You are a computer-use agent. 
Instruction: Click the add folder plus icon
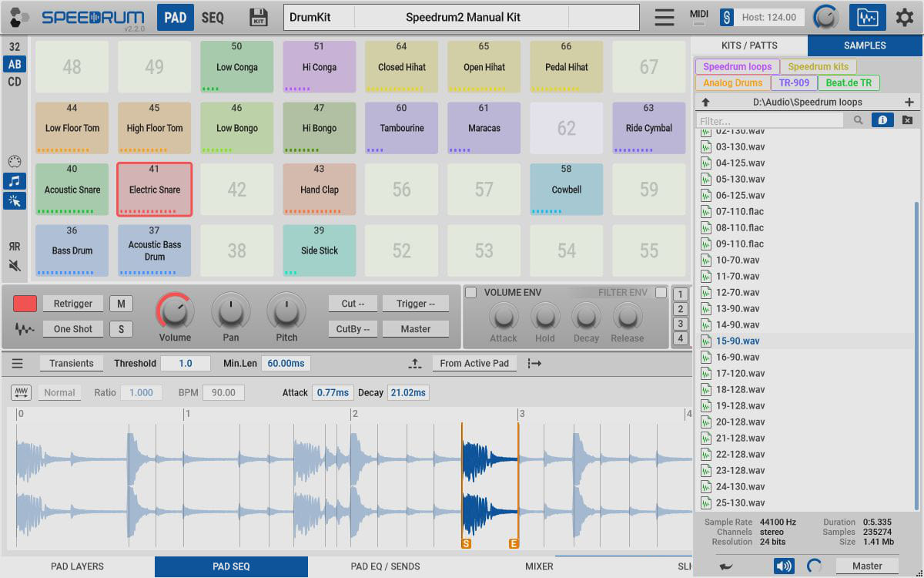(909, 102)
